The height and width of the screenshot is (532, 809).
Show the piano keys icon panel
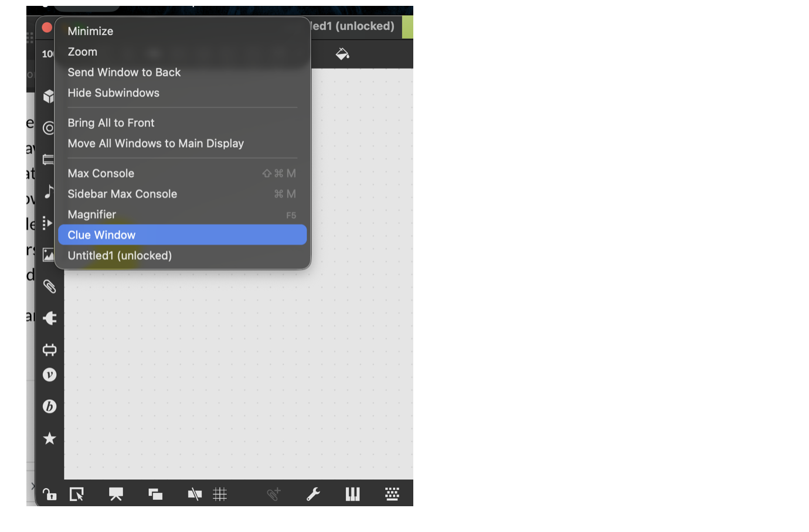(x=352, y=495)
